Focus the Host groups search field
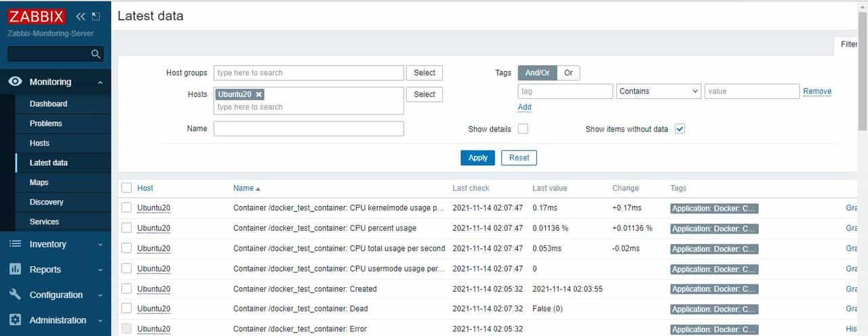 [x=309, y=72]
